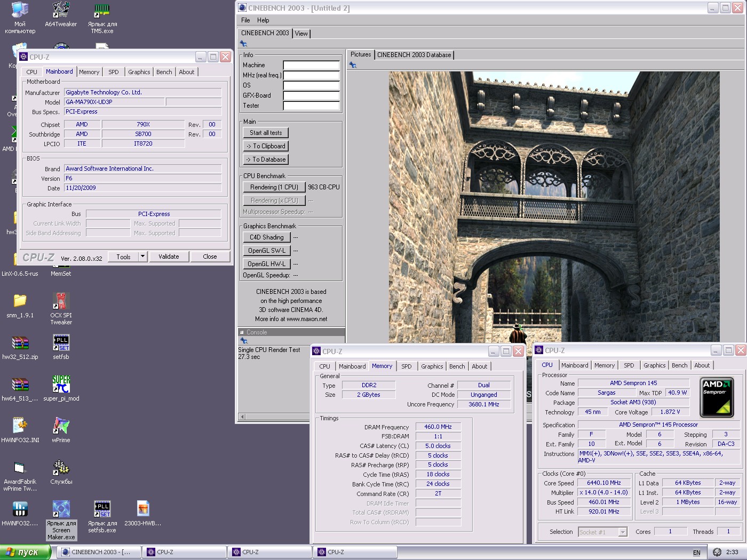The width and height of the screenshot is (747, 560).
Task: Switch to CINEBENCH 2003 Database tab
Action: coord(414,55)
